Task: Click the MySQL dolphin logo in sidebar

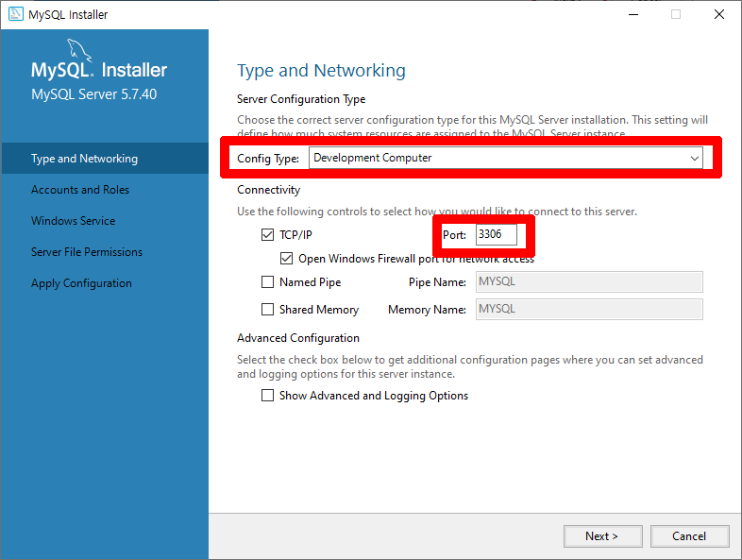Action: (x=79, y=50)
